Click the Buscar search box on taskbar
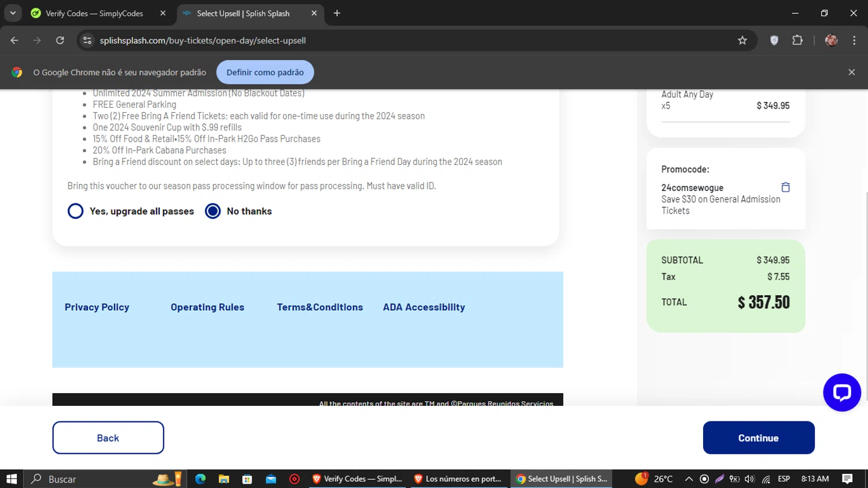Image resolution: width=868 pixels, height=488 pixels. pyautogui.click(x=87, y=479)
